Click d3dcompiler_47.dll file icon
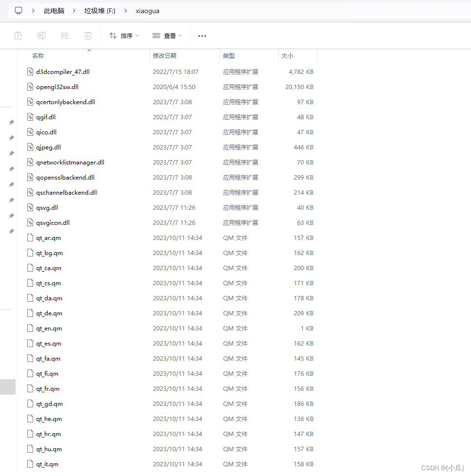Screen dimensions: 471x476 (30, 72)
